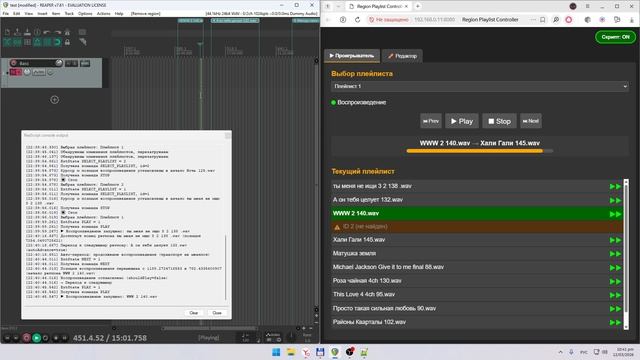Toggle the REAPER repeat loop toolbar icon
The image size is (640, 360).
[x=57, y=42]
